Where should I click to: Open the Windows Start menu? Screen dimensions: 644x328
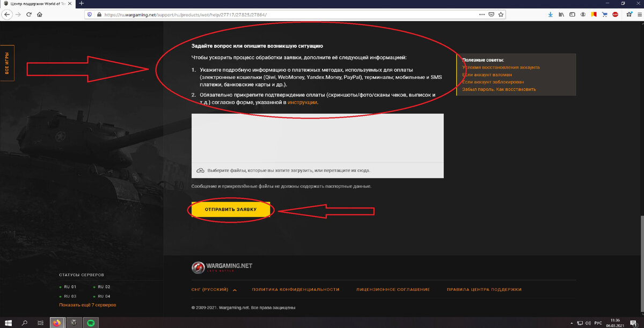8,323
